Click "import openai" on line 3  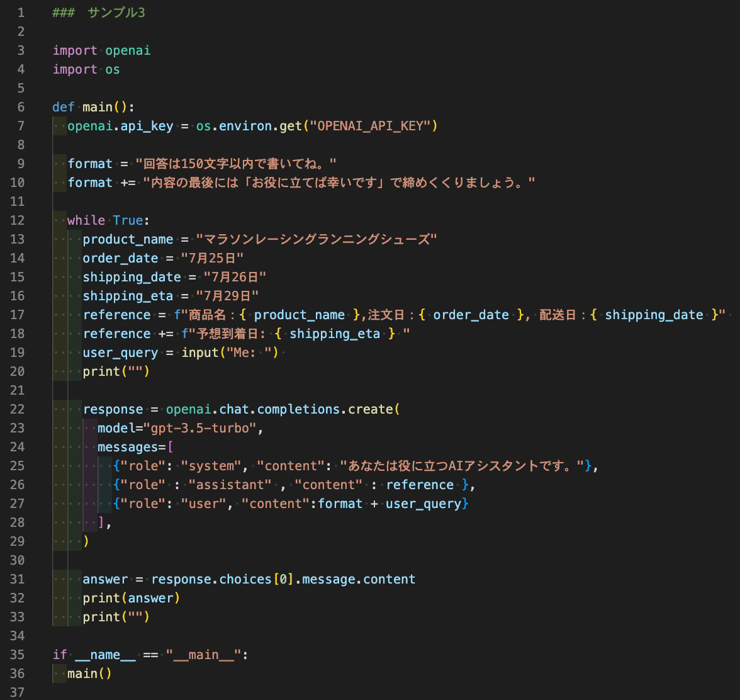(101, 50)
